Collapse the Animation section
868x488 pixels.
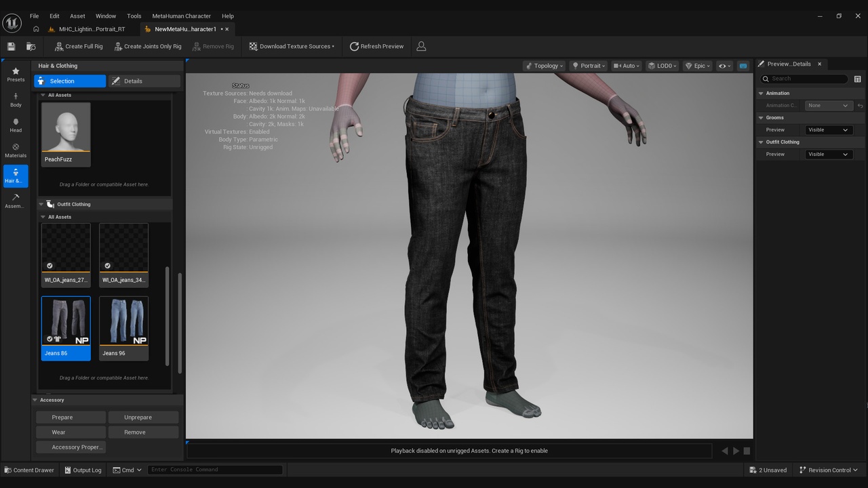pyautogui.click(x=761, y=94)
